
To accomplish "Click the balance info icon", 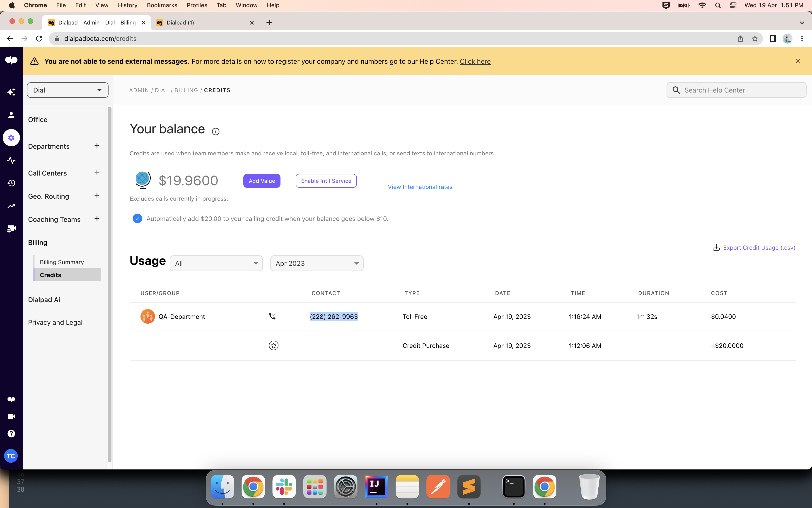I will (215, 131).
